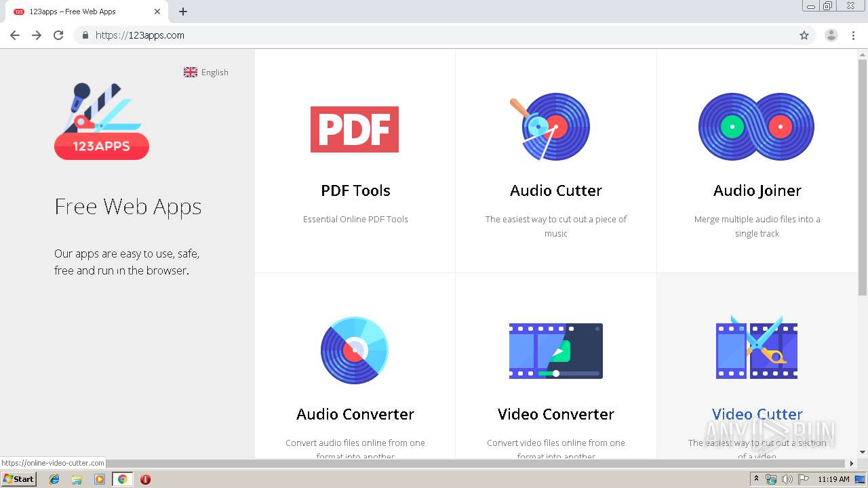Image resolution: width=868 pixels, height=488 pixels.
Task: Click the address bar URL
Action: 140,35
